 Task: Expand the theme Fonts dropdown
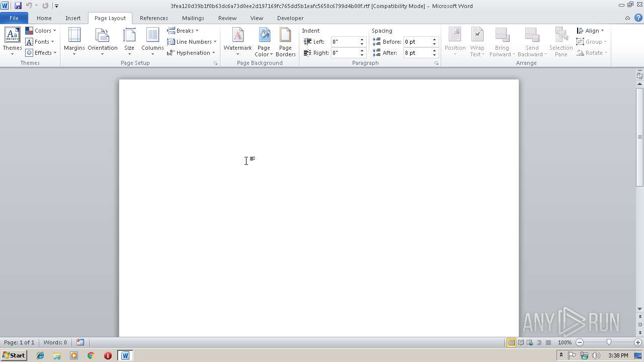(40, 42)
